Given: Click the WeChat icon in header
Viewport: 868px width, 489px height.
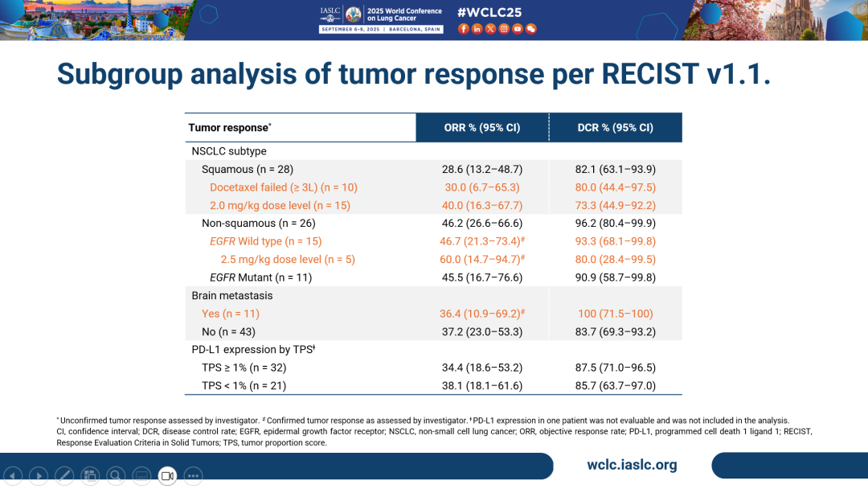Looking at the screenshot, I should [x=531, y=29].
